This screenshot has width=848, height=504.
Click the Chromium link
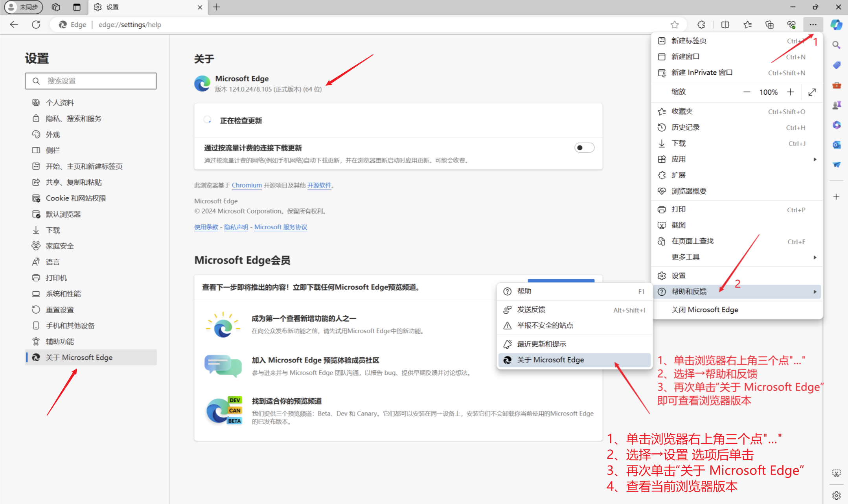click(246, 185)
